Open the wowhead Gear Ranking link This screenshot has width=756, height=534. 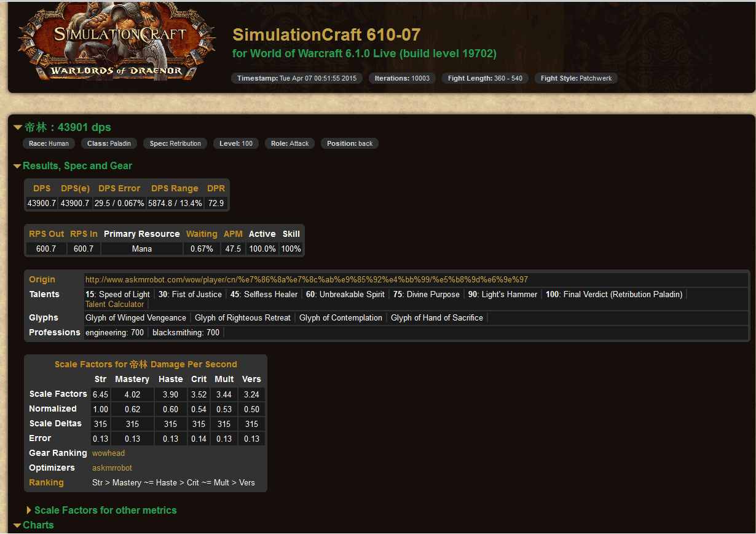coord(108,453)
